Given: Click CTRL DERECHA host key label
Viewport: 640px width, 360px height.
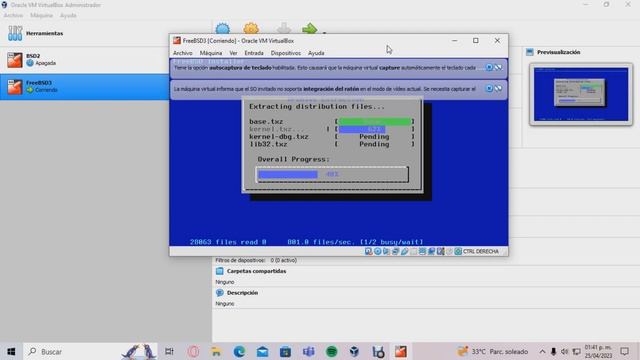Looking at the screenshot, I should (481, 251).
